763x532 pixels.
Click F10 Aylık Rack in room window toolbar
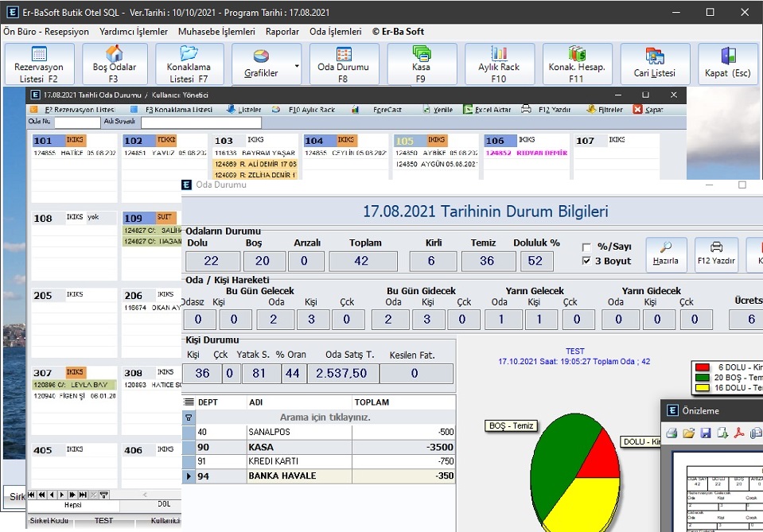(304, 110)
